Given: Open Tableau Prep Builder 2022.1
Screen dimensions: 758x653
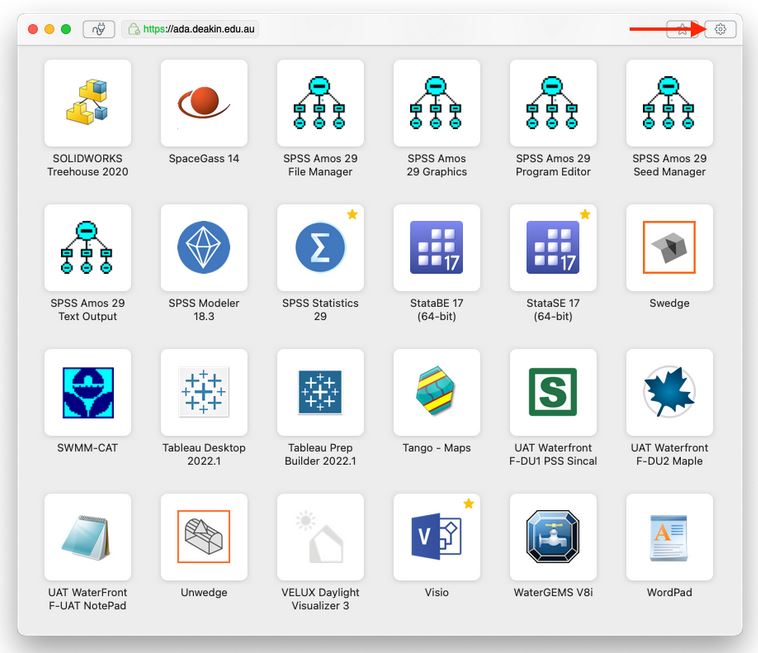Looking at the screenshot, I should 320,392.
